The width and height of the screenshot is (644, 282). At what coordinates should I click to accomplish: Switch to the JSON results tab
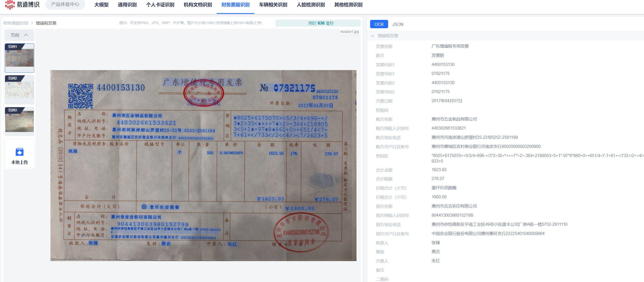point(398,24)
